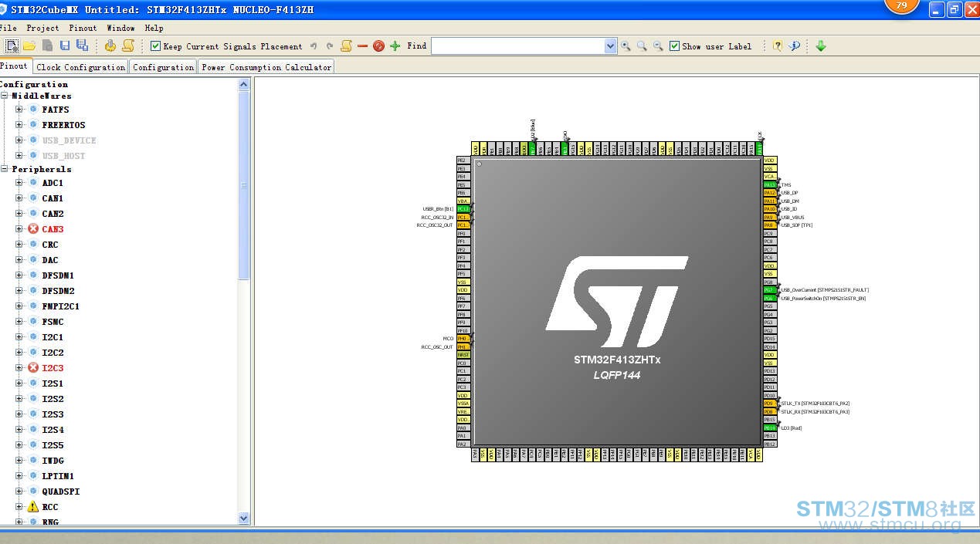Select the Pinout tab
980x544 pixels.
tap(15, 66)
